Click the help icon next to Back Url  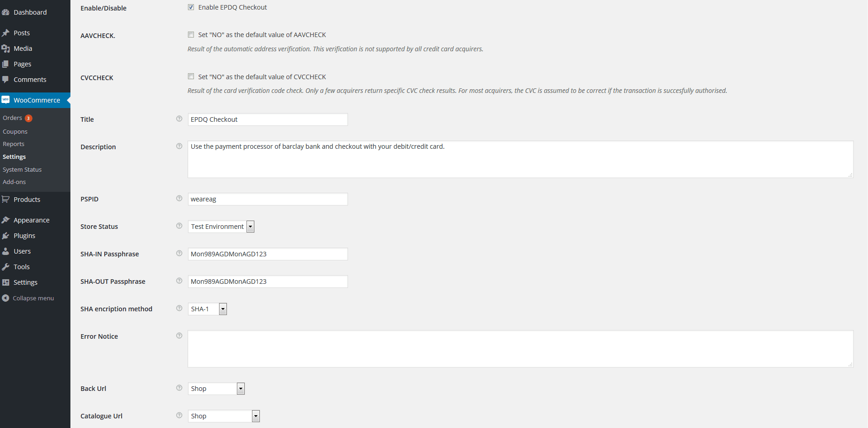pyautogui.click(x=179, y=388)
